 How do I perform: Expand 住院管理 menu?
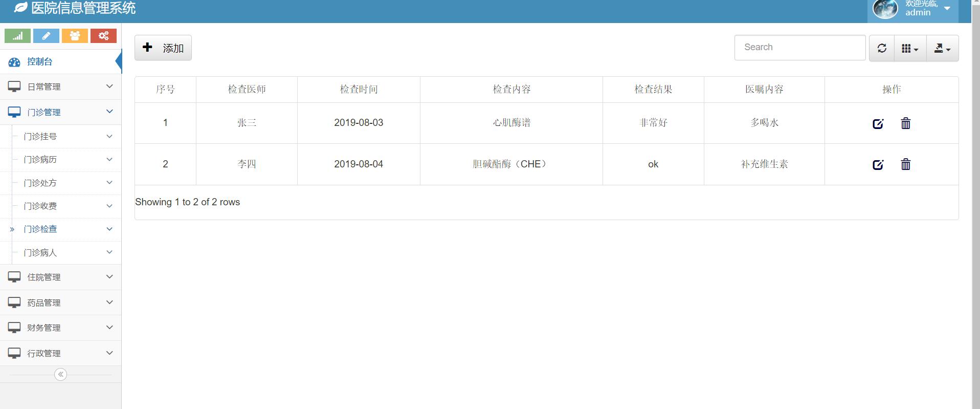pos(60,277)
